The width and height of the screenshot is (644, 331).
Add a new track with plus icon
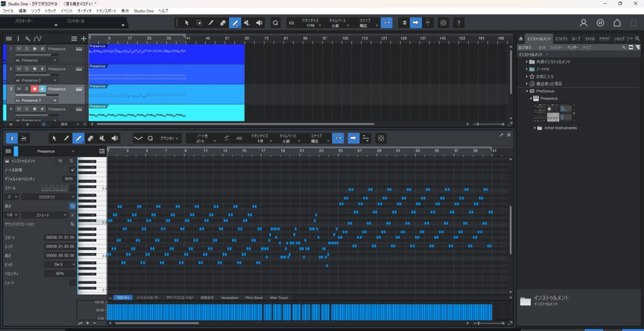pyautogui.click(x=84, y=38)
